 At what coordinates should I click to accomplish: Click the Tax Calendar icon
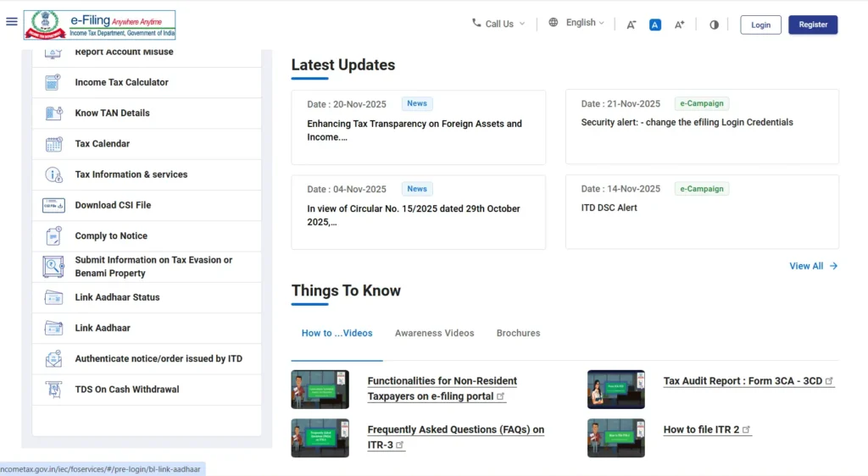[53, 144]
